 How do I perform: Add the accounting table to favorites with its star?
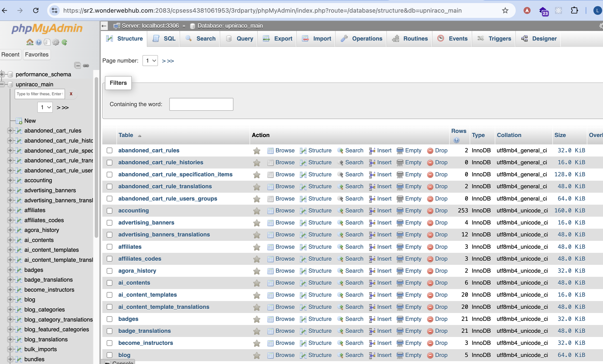(x=257, y=211)
